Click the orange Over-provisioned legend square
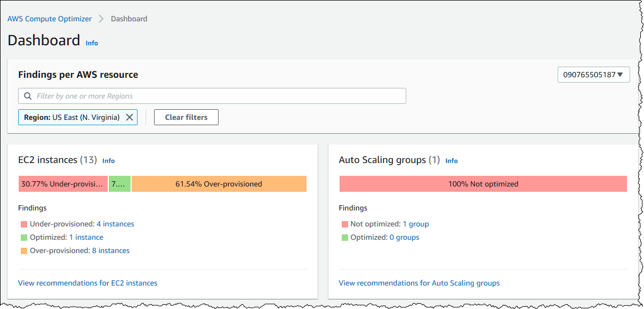This screenshot has height=309, width=644. [23, 250]
